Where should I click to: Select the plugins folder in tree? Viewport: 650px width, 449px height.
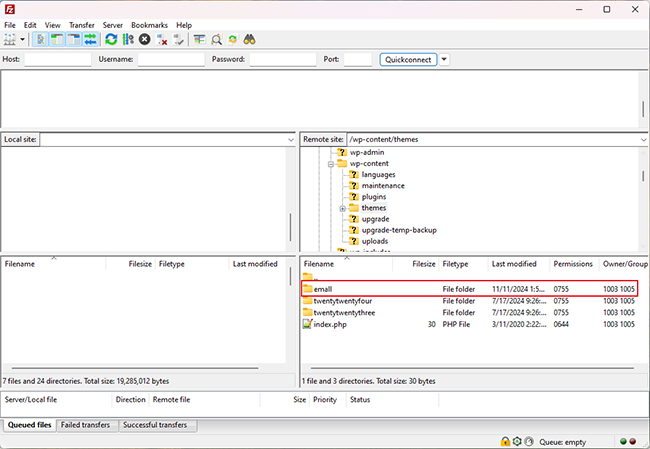pyautogui.click(x=374, y=197)
